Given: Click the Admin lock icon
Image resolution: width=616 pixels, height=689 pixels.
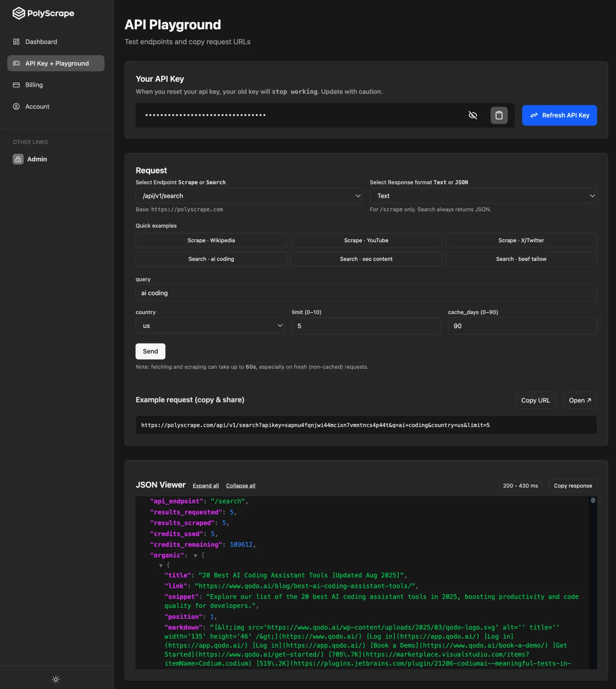Looking at the screenshot, I should (18, 159).
